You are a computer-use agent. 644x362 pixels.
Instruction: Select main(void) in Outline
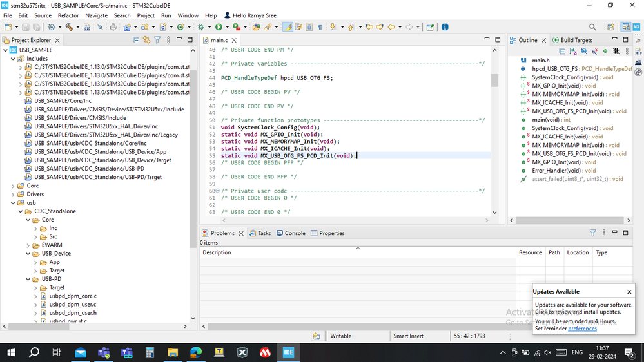pos(551,120)
